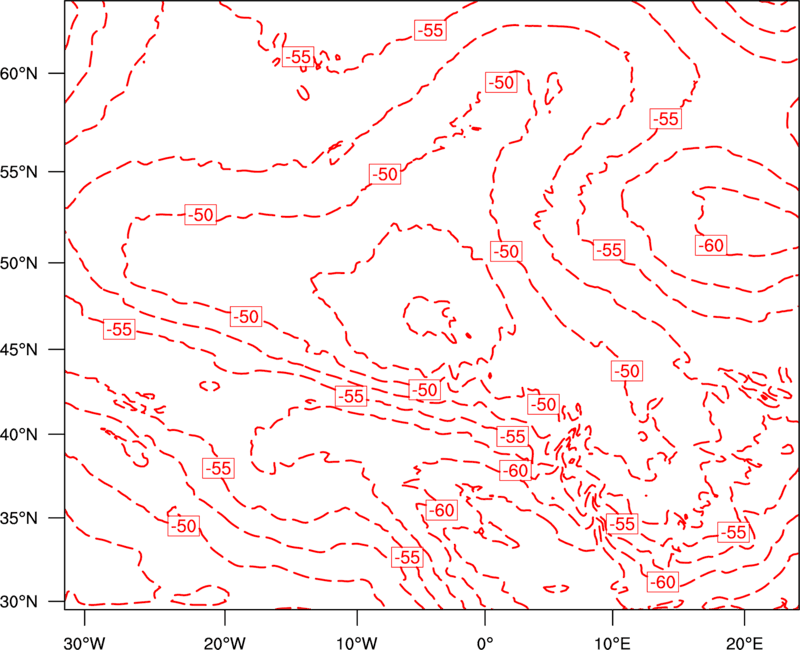Select the 45°N latitude axis label

point(19,349)
